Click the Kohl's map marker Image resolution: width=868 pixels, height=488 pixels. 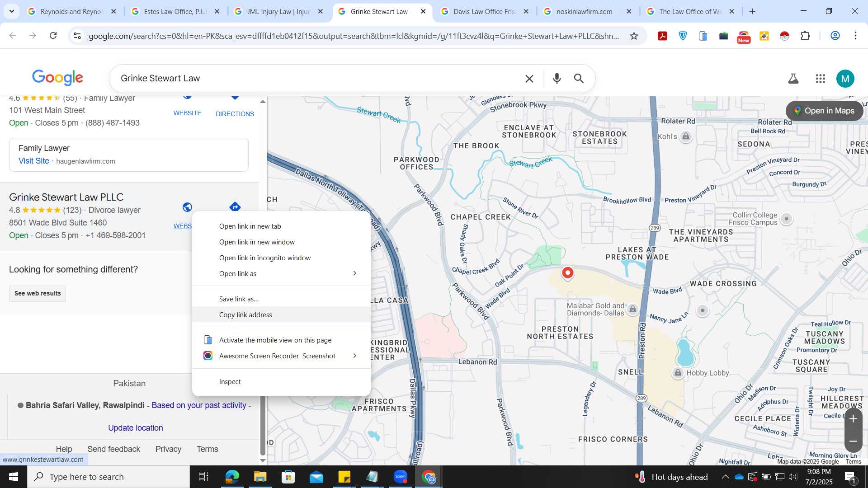point(686,136)
